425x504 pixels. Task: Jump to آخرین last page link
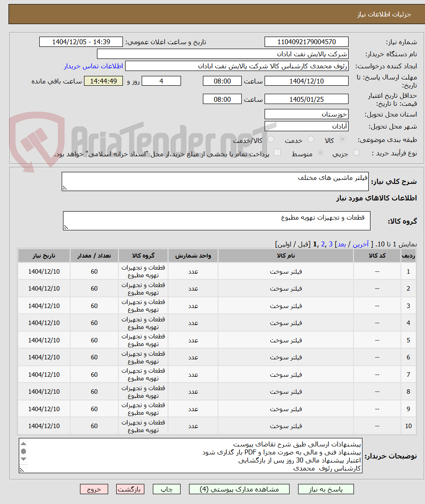tap(361, 244)
